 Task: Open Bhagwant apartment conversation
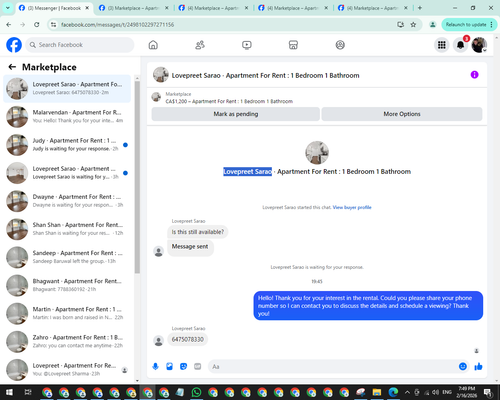click(x=67, y=285)
